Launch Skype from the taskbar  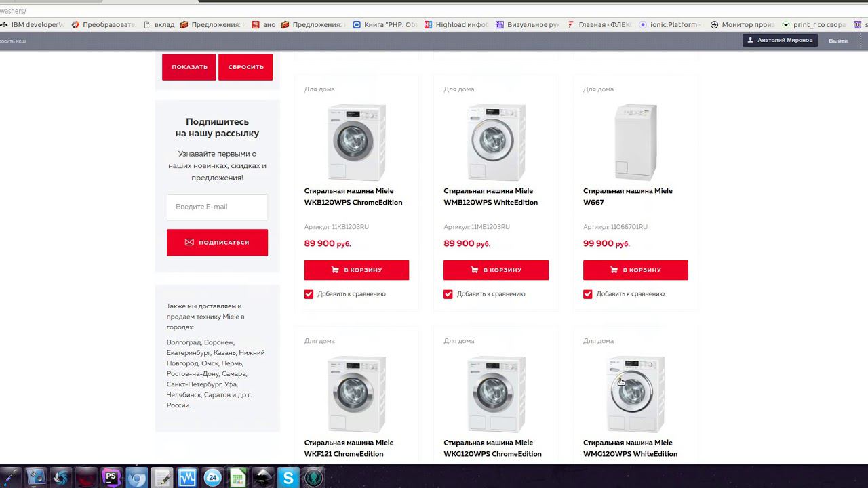point(288,478)
